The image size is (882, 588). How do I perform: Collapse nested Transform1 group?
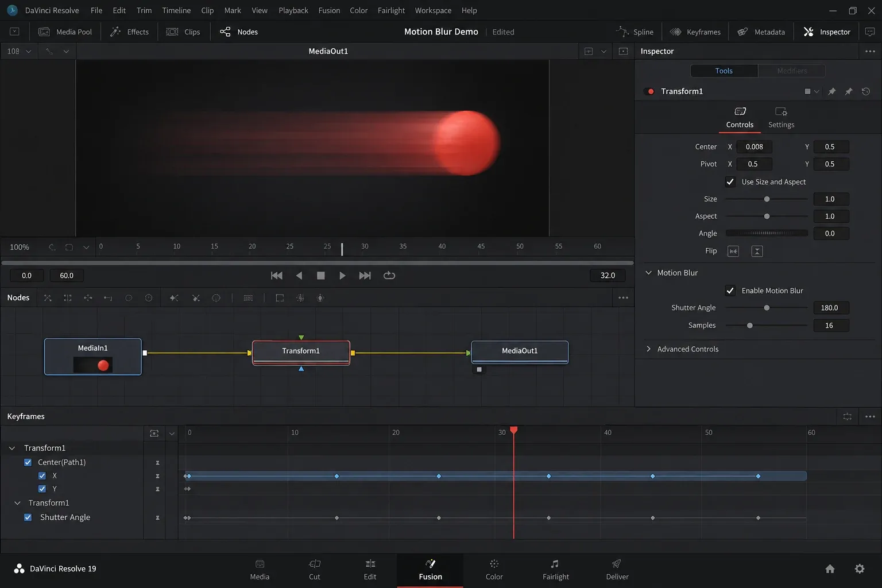pyautogui.click(x=17, y=503)
